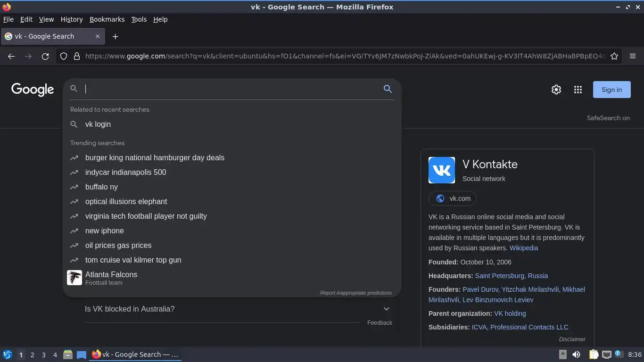
Task: Close the vk - Google Search tab
Action: tap(98, 36)
